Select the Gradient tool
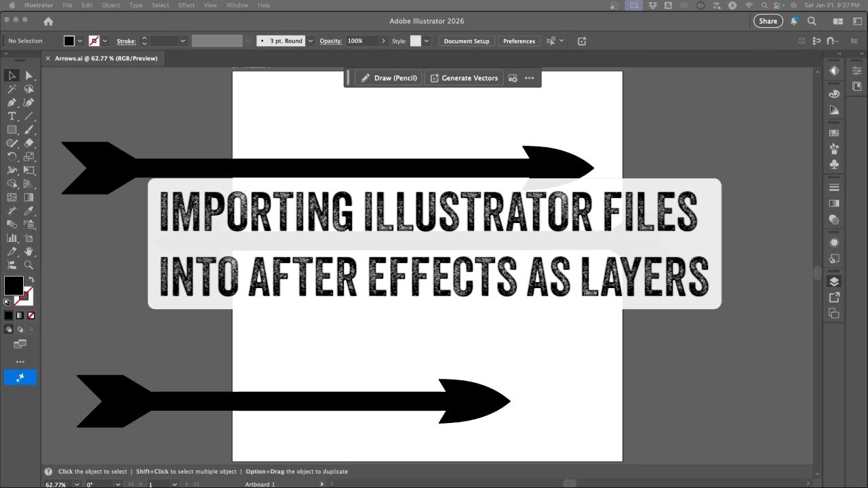This screenshot has height=488, width=868. (x=29, y=197)
